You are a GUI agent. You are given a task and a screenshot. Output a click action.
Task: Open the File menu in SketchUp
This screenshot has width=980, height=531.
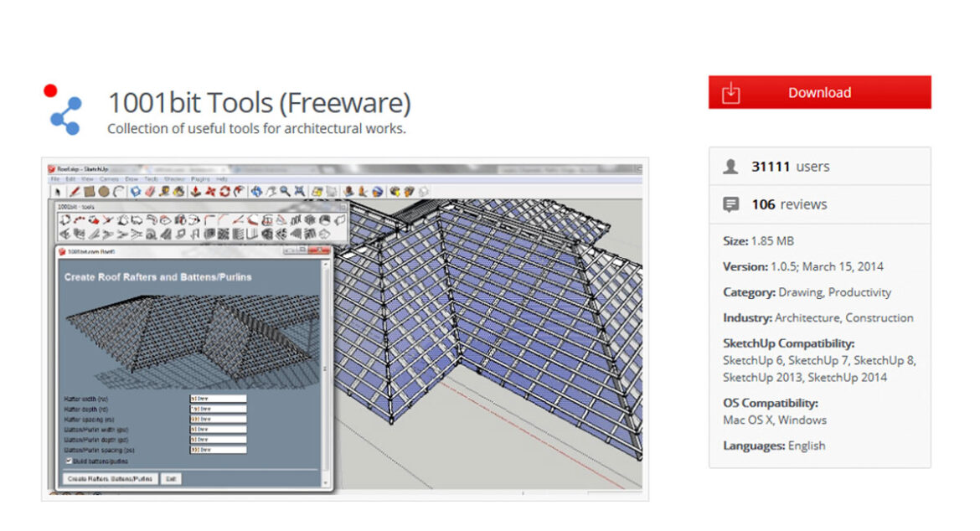point(55,179)
